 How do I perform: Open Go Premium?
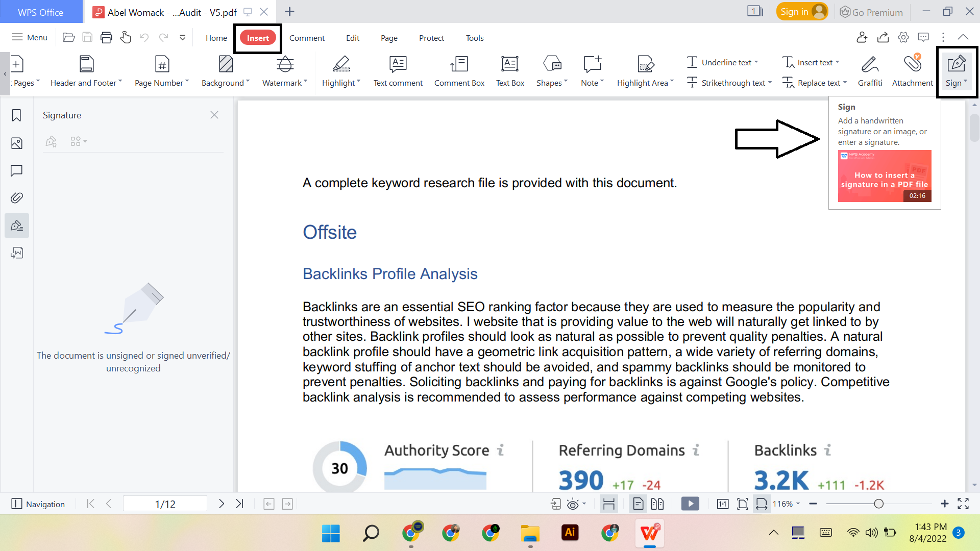point(871,12)
